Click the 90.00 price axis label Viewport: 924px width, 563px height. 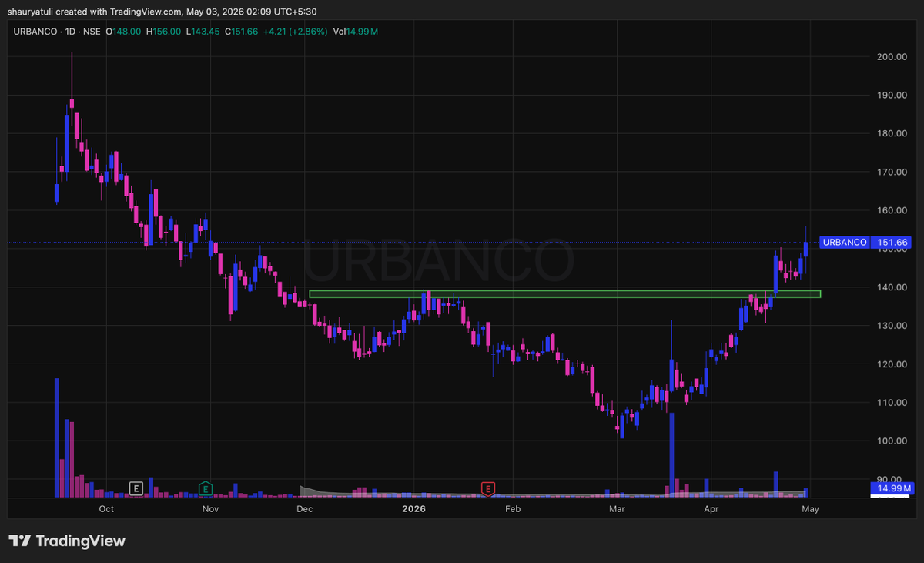coord(891,479)
